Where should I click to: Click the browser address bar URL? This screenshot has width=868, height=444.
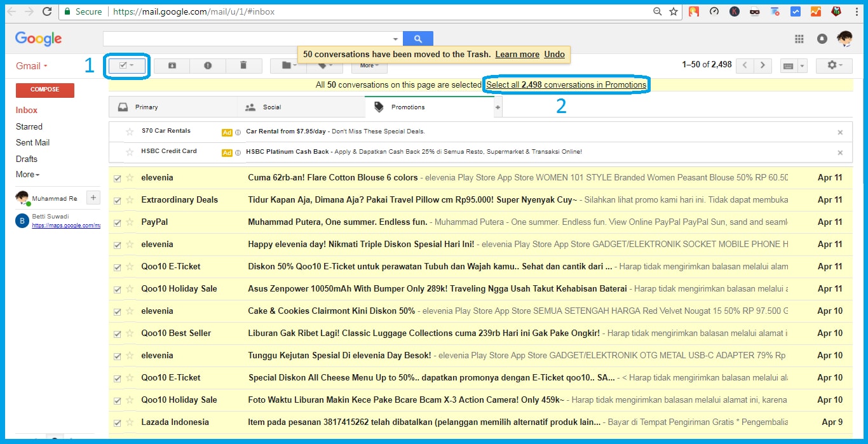(x=194, y=11)
